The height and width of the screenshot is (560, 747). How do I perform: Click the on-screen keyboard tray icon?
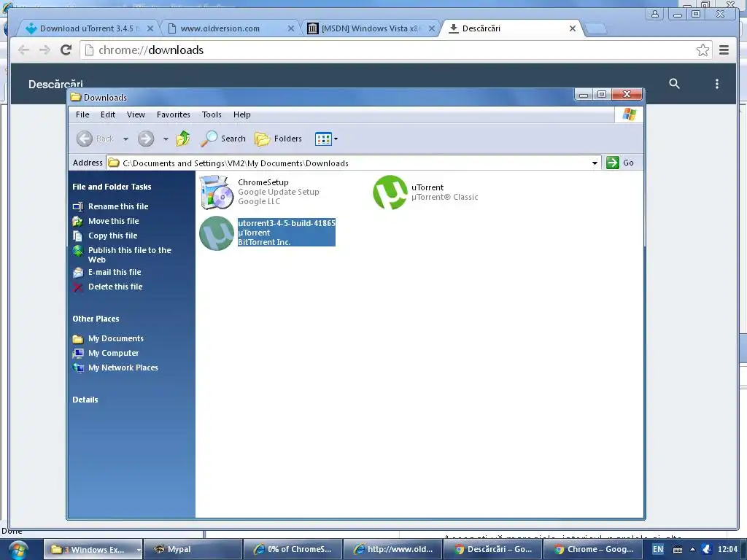click(x=678, y=549)
